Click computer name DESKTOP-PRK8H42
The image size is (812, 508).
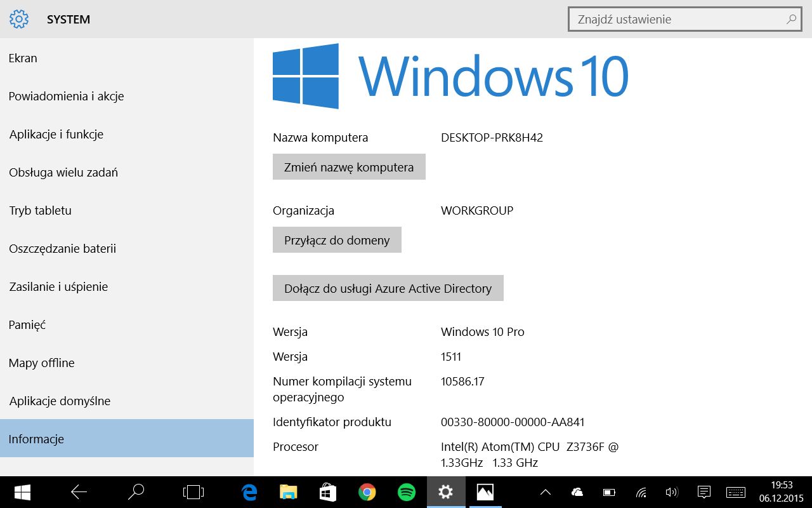coord(492,137)
